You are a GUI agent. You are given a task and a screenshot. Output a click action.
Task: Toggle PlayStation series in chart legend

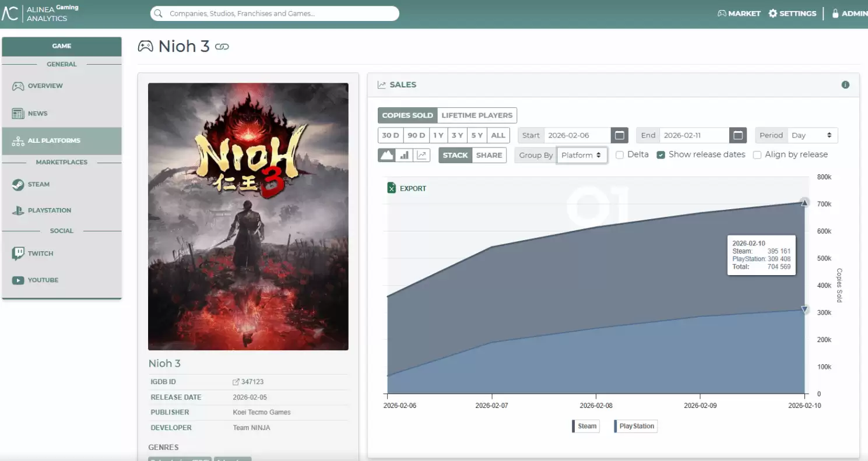coord(635,426)
